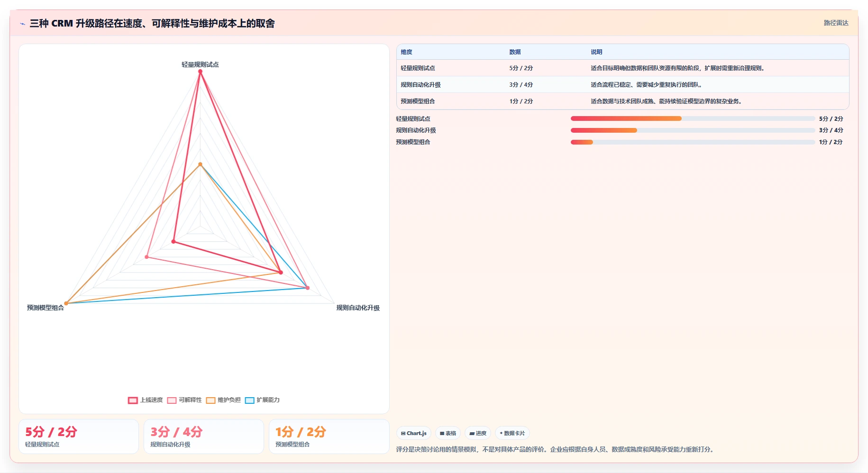Viewport: 868px width, 473px height.
Task: Click description 适合流程已稳定、需要减少重复执行的团队。
Action: point(648,85)
